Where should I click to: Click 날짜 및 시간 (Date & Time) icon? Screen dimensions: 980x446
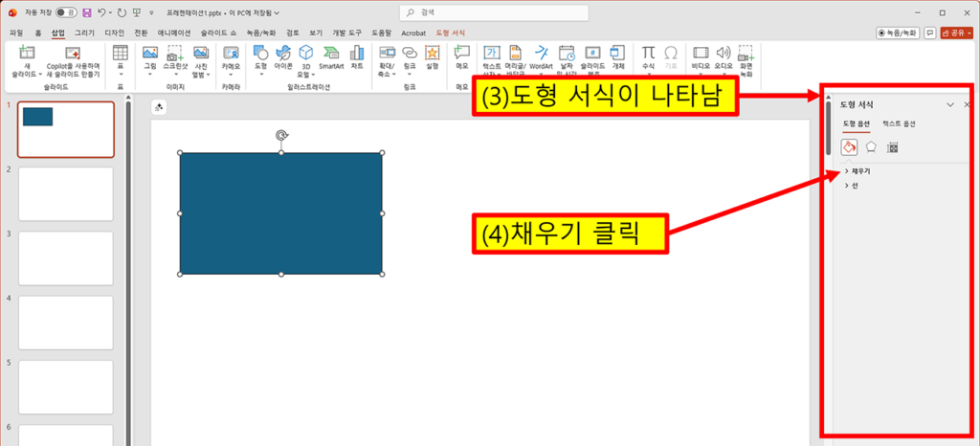click(567, 53)
